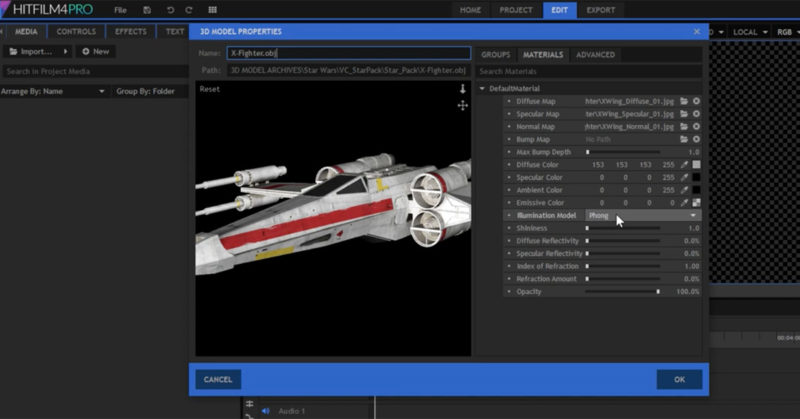The height and width of the screenshot is (419, 800).
Task: Open the Illumination Model Phong dropdown
Action: tap(643, 215)
